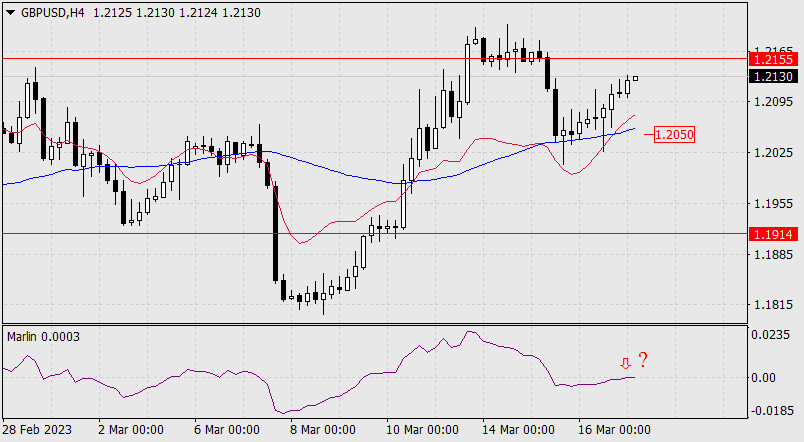This screenshot has width=804, height=442.
Task: Click the GBPUSD,H4 chart title text
Action: pyautogui.click(x=58, y=11)
